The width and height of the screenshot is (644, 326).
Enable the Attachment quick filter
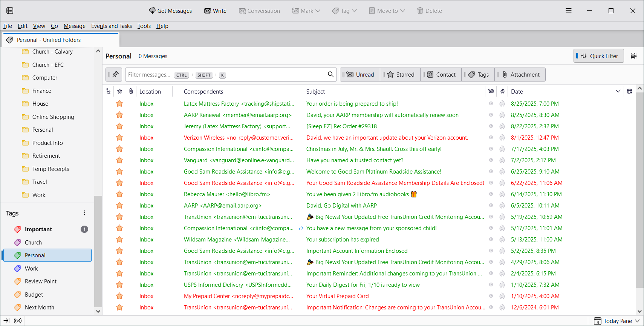[x=521, y=75]
